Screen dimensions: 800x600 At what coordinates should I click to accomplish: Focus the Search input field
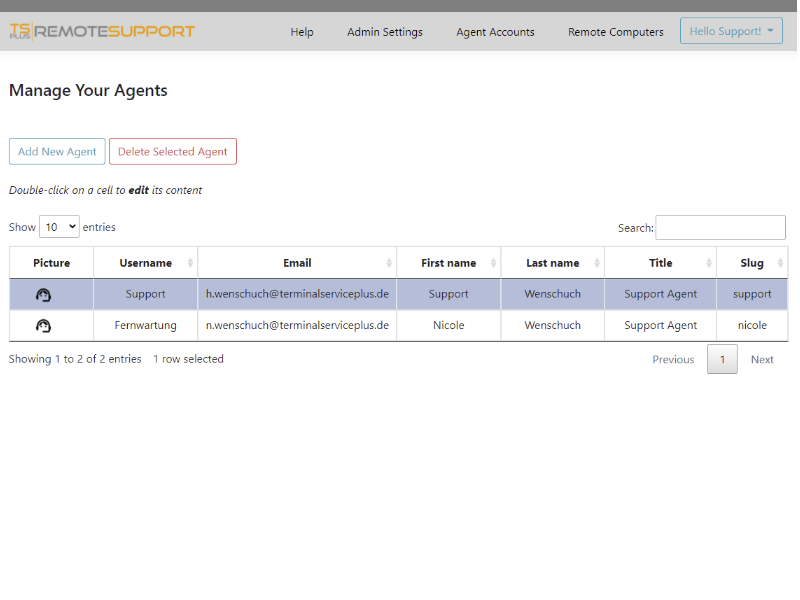pos(720,228)
